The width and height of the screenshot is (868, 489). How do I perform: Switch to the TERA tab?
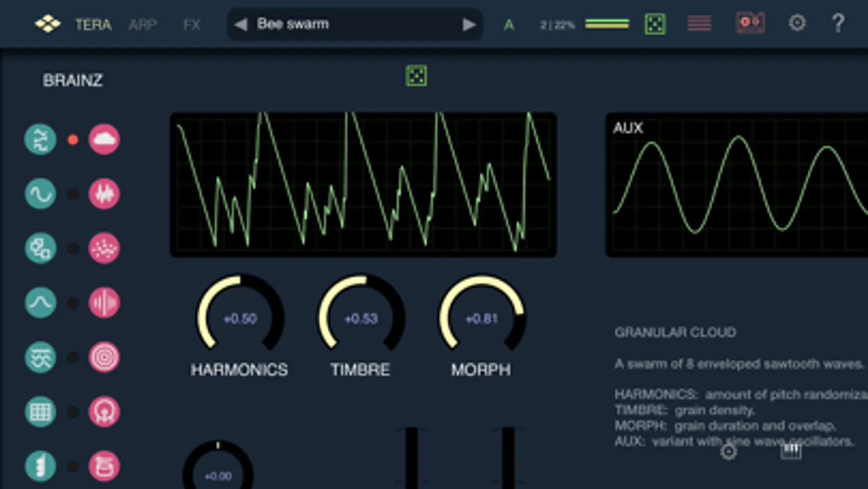click(x=93, y=24)
